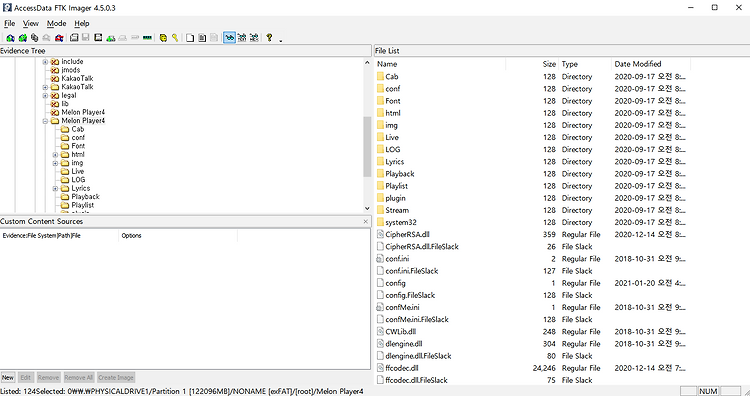This screenshot has height=396, width=750.
Task: Click the Remove All Evidence Items icon
Action: (x=59, y=38)
